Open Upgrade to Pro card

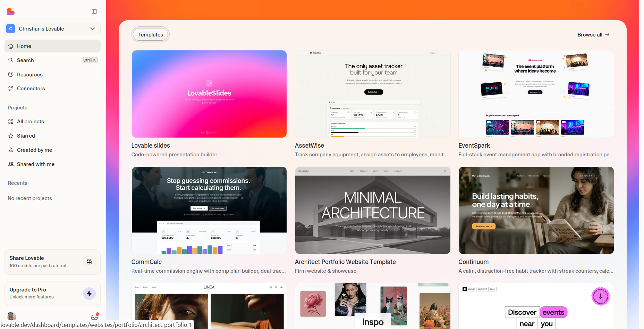[52, 293]
